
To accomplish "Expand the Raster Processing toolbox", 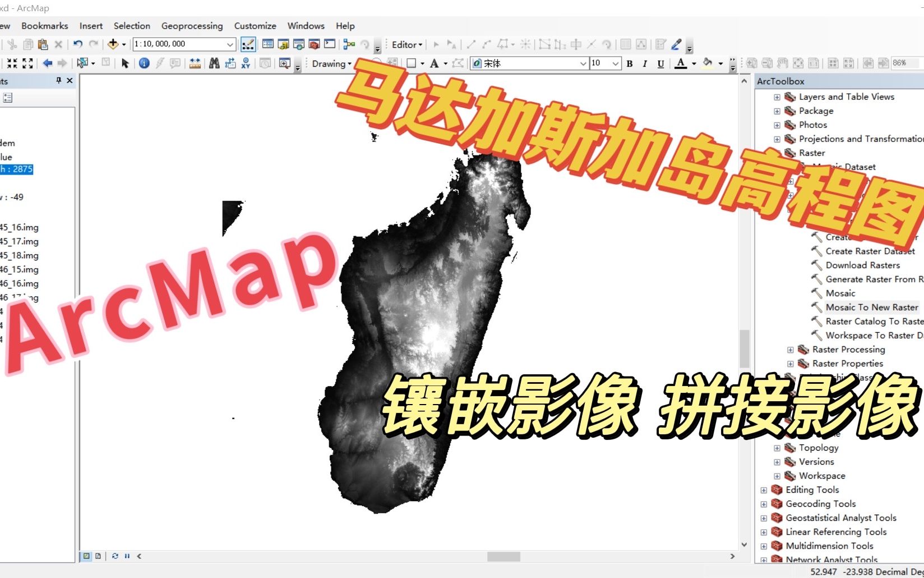I will tap(789, 349).
